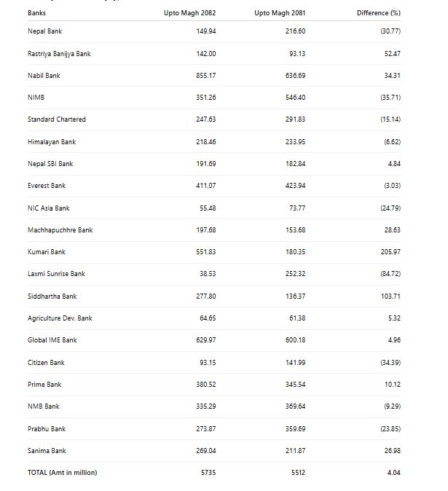
Task: Click the Upto Magh 2082 column header
Action: 194,13
